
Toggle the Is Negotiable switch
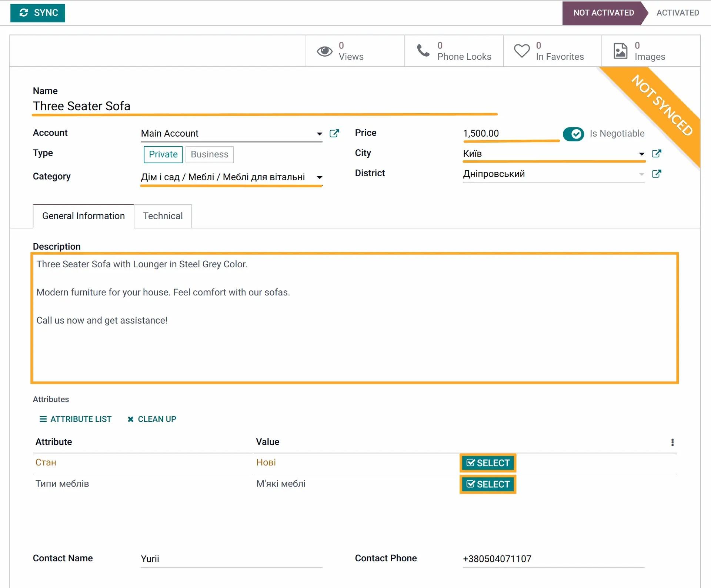pos(573,134)
